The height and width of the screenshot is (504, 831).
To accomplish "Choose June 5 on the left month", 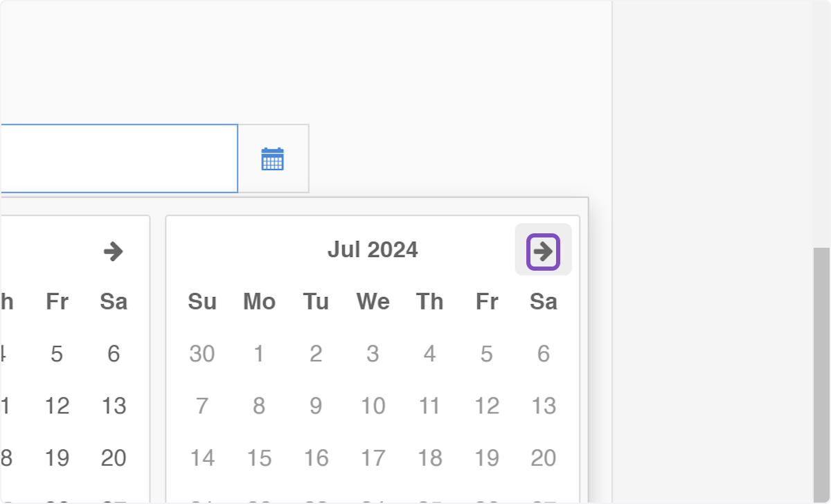I will [x=57, y=354].
